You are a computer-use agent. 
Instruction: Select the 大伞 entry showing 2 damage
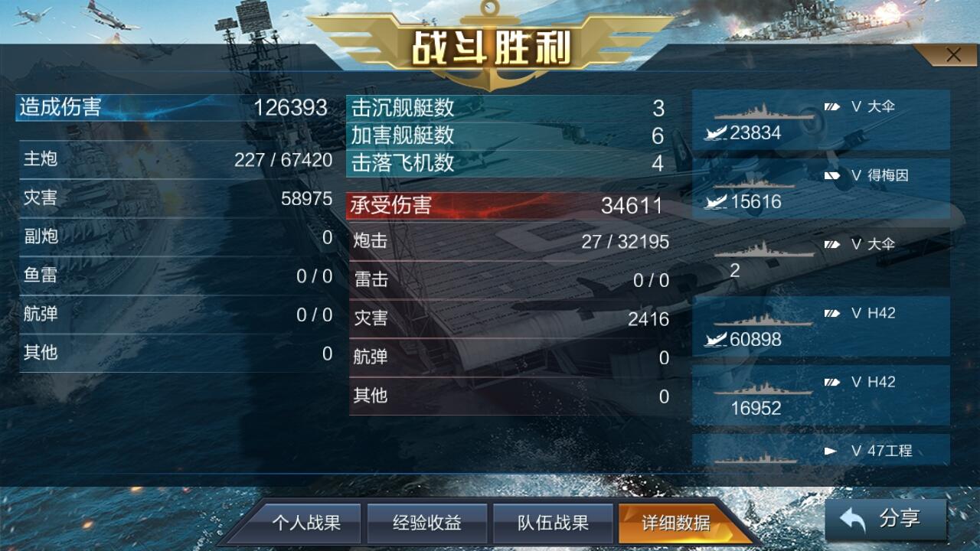[x=821, y=258]
